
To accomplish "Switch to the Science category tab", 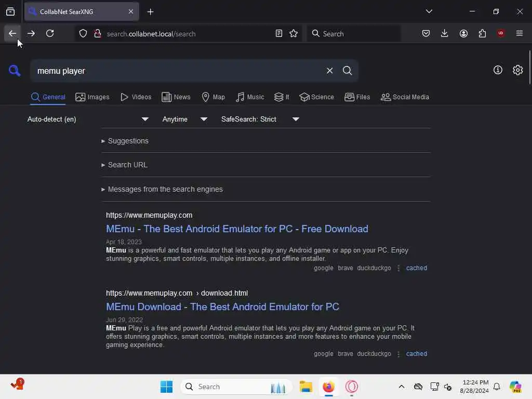I will (316, 97).
